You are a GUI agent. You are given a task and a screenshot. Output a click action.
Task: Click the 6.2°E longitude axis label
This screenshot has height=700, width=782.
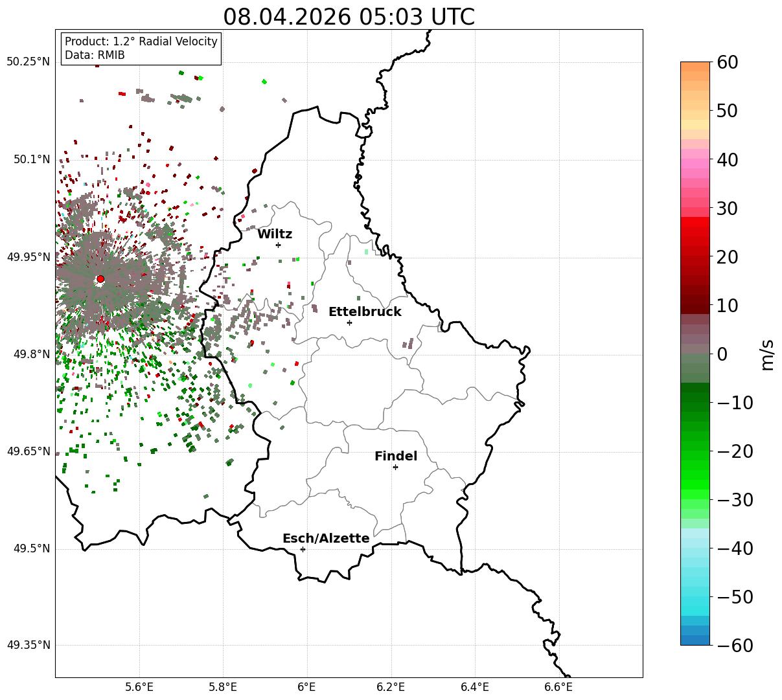tap(391, 687)
